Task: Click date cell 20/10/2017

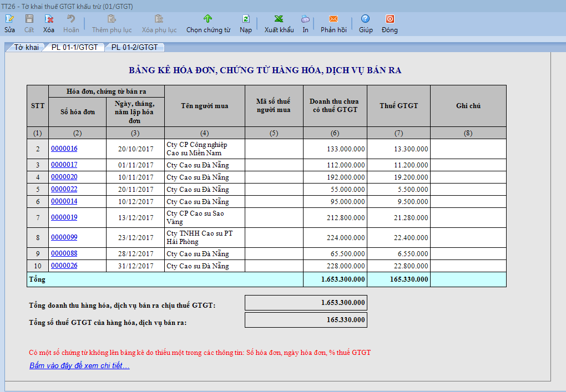Action: (135, 149)
